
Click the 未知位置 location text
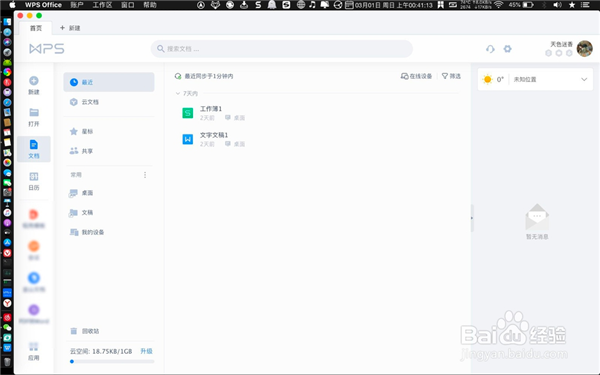[525, 79]
